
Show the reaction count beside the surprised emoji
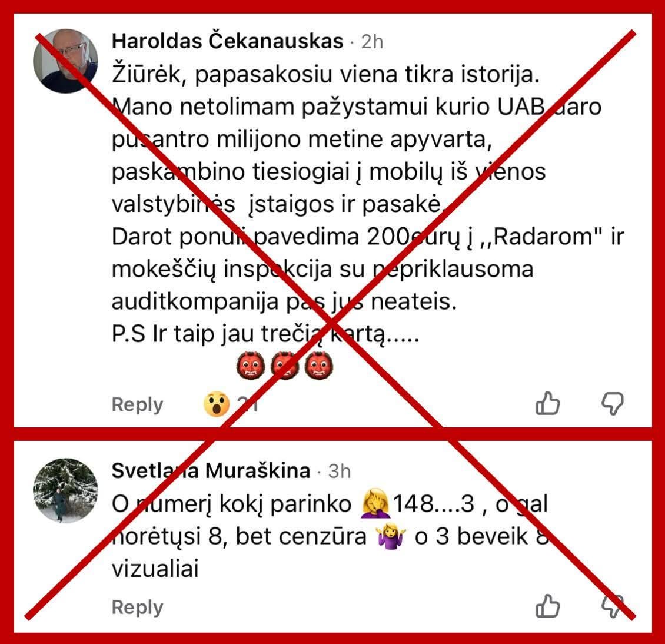point(248,404)
